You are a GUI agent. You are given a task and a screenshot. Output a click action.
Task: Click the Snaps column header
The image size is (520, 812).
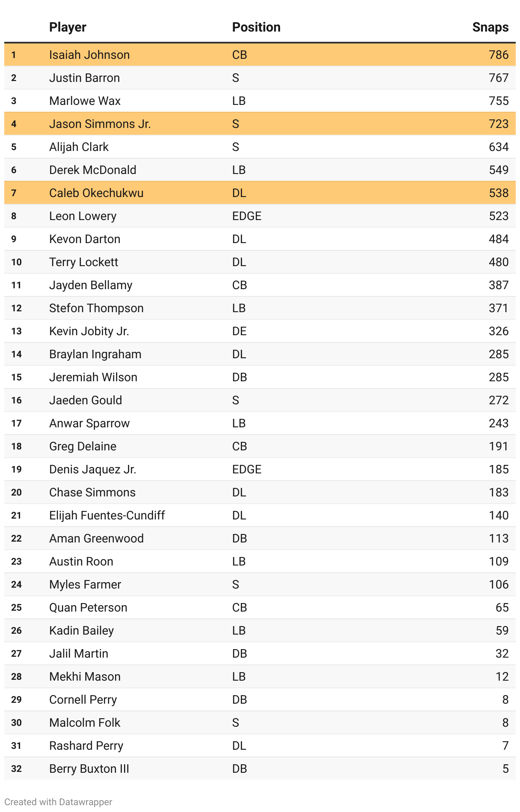490,27
